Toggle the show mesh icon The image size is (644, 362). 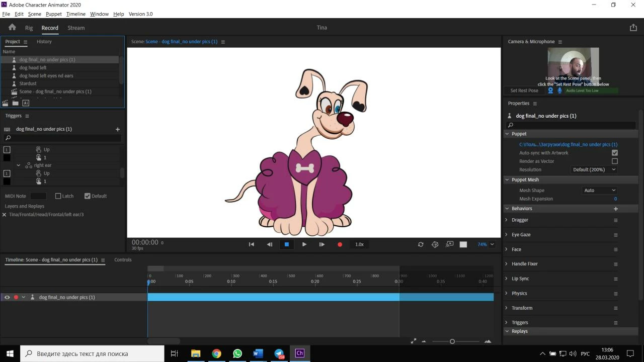pos(435,244)
